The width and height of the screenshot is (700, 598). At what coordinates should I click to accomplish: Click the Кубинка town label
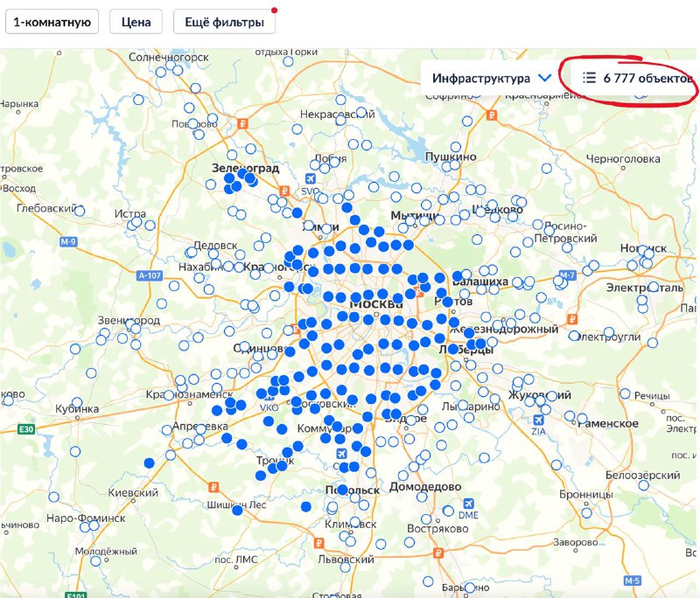[x=77, y=409]
